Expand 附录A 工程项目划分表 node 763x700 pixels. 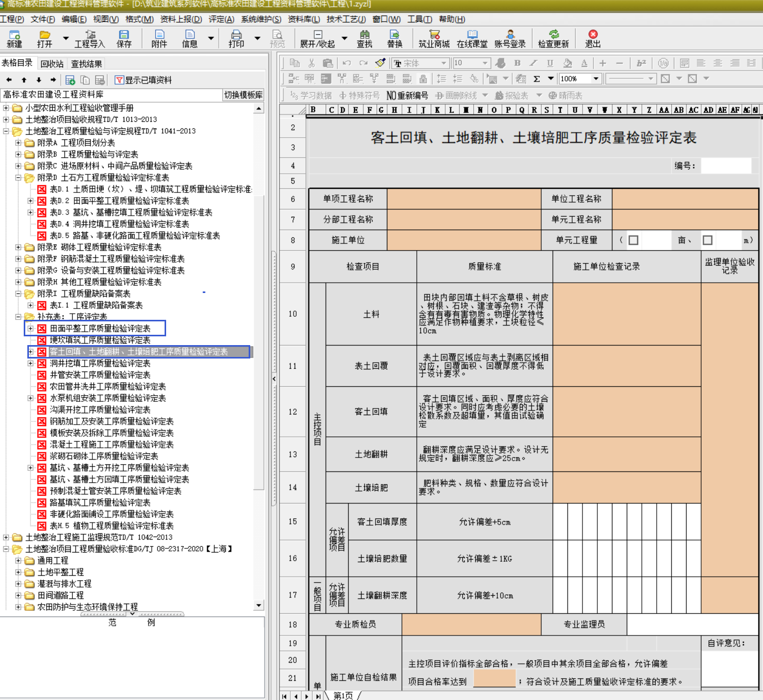click(x=19, y=142)
